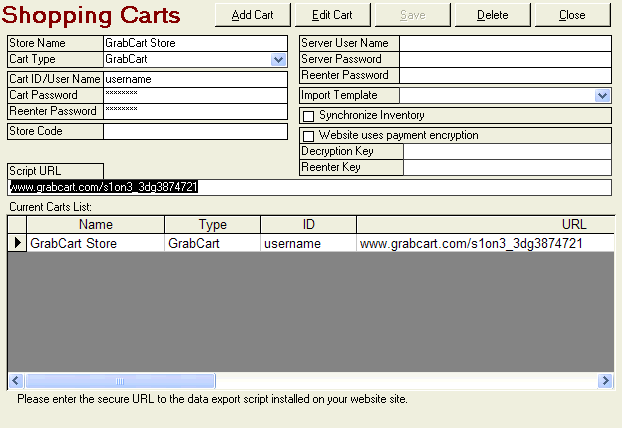
Task: Select the GrabCart Store row arrow indicator
Action: 17,243
